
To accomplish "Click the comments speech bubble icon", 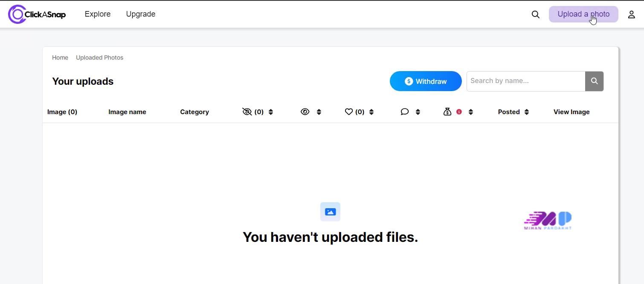I will click(x=405, y=112).
